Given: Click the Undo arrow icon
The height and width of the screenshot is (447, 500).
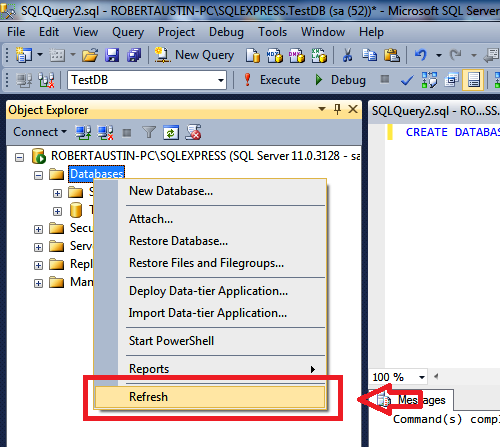Looking at the screenshot, I should pos(421,54).
